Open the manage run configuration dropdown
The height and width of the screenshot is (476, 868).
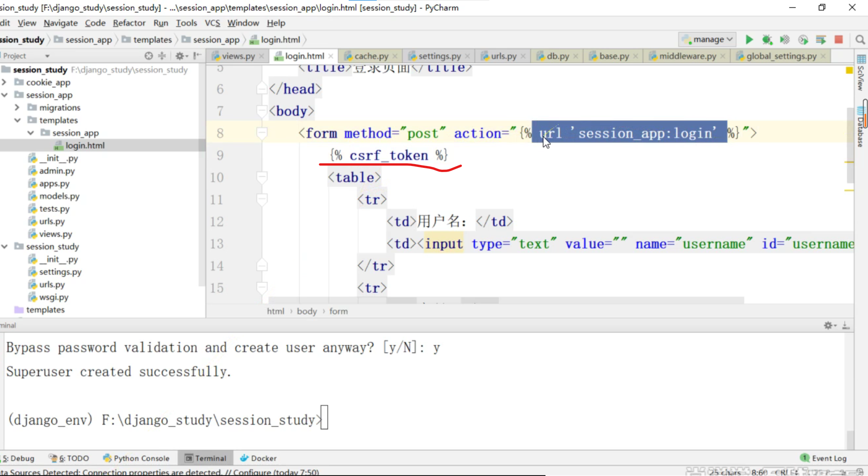point(707,40)
